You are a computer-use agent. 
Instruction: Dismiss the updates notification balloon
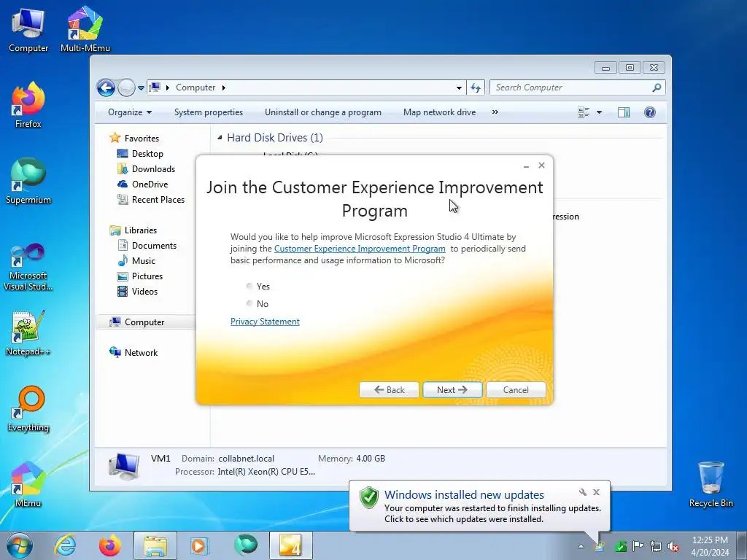click(596, 492)
